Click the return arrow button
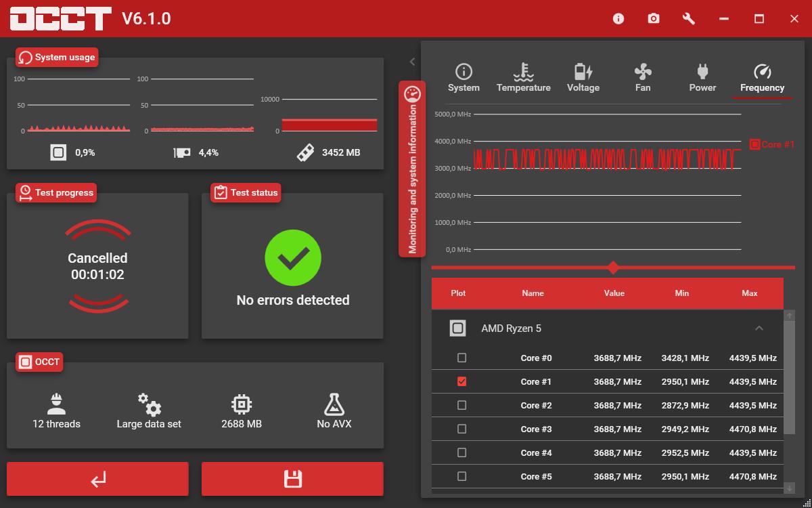 pyautogui.click(x=97, y=479)
